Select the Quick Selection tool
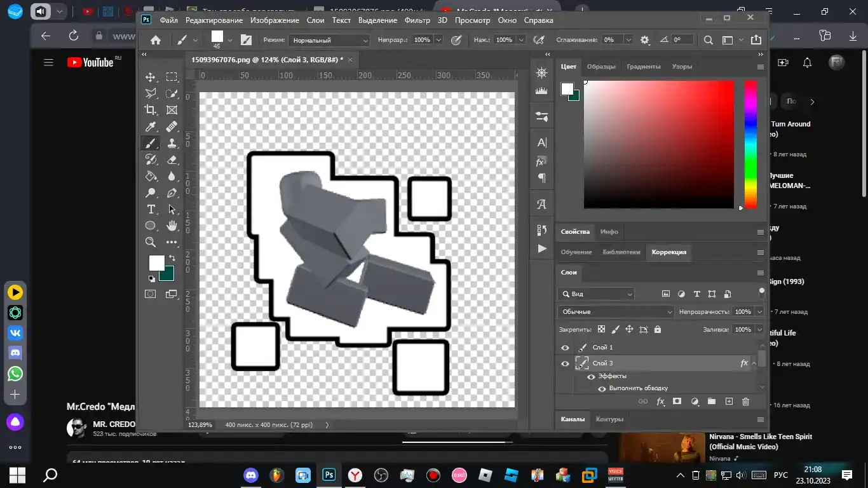 tap(172, 93)
